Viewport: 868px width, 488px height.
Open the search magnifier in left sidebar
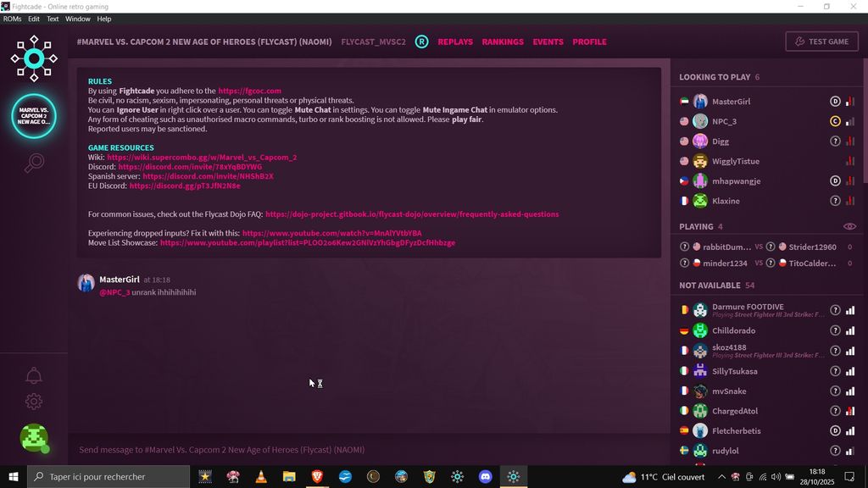click(x=34, y=163)
